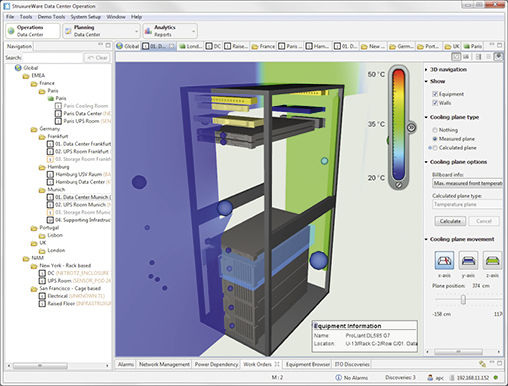The width and height of the screenshot is (508, 386).
Task: Click the blue sensor sphere on the rack's middle bar
Action: [225, 208]
